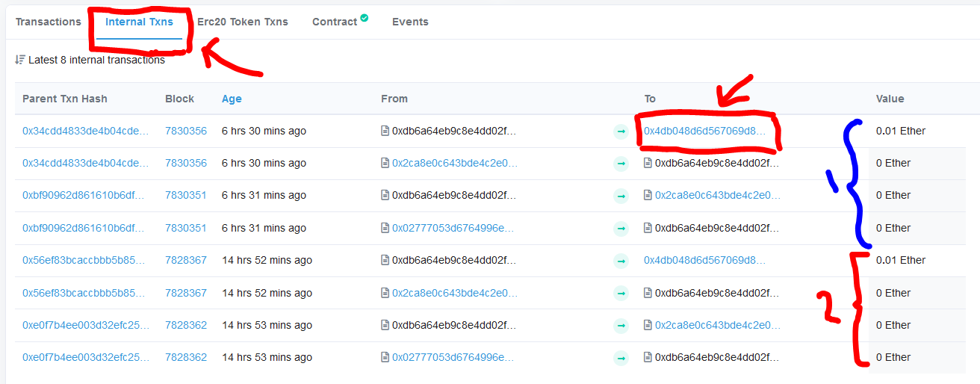Screen dimensions: 980x384
Task: Click contract icon before From 0x2ca8e in block 7828367
Action: click(385, 294)
